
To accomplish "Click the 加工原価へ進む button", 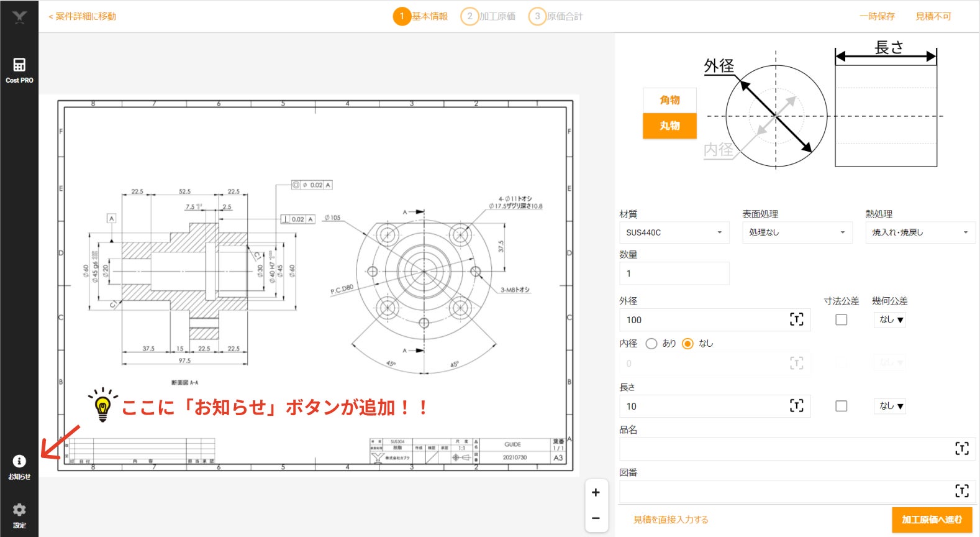I will coord(932,520).
